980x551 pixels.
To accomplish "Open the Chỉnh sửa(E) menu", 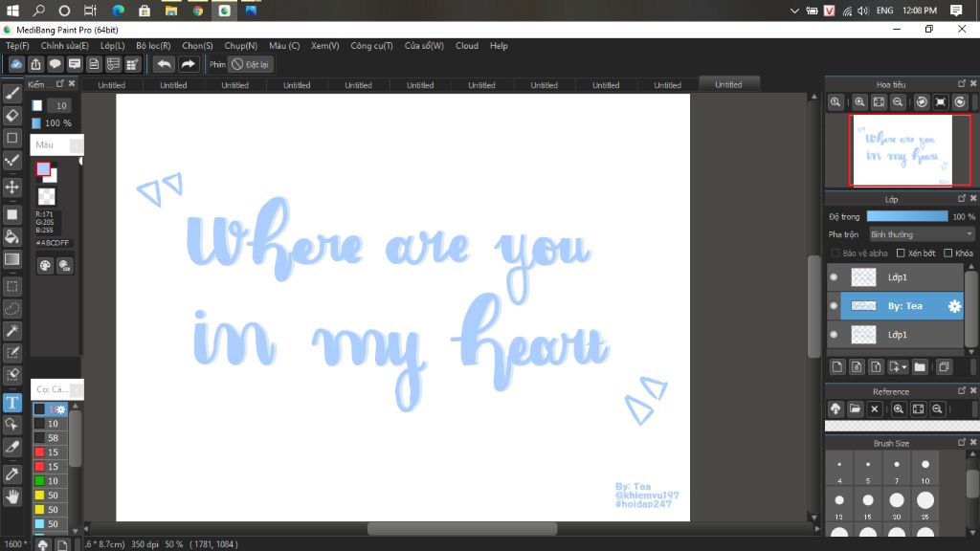I will click(64, 46).
